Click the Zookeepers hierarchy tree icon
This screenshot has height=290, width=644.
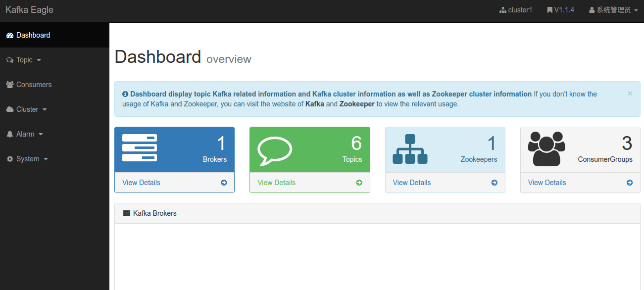(410, 149)
